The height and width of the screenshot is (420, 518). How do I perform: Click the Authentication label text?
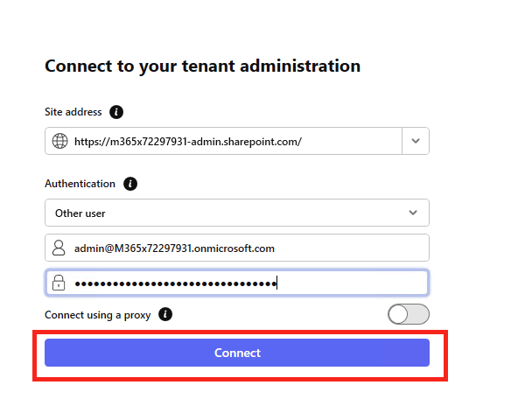click(80, 184)
